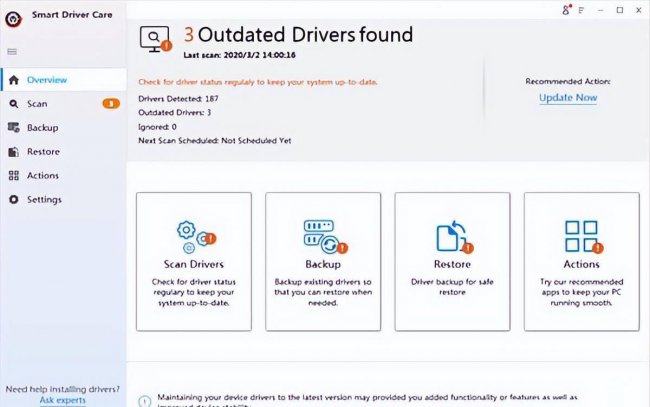Click 'Next Scan Scheduled: Not Scheduled Yet'
650x407 pixels.
point(215,141)
